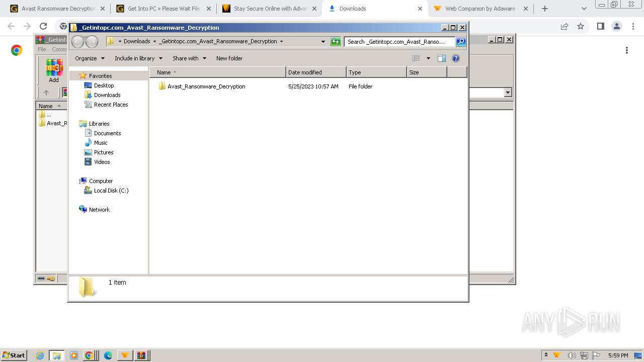Open Downloads in Favorites
This screenshot has width=644, height=362.
pos(107,95)
